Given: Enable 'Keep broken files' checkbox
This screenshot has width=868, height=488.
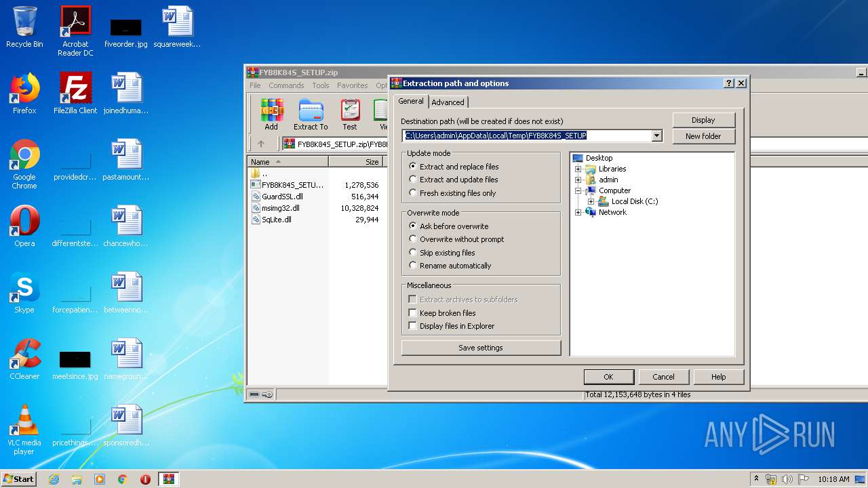Looking at the screenshot, I should point(412,313).
